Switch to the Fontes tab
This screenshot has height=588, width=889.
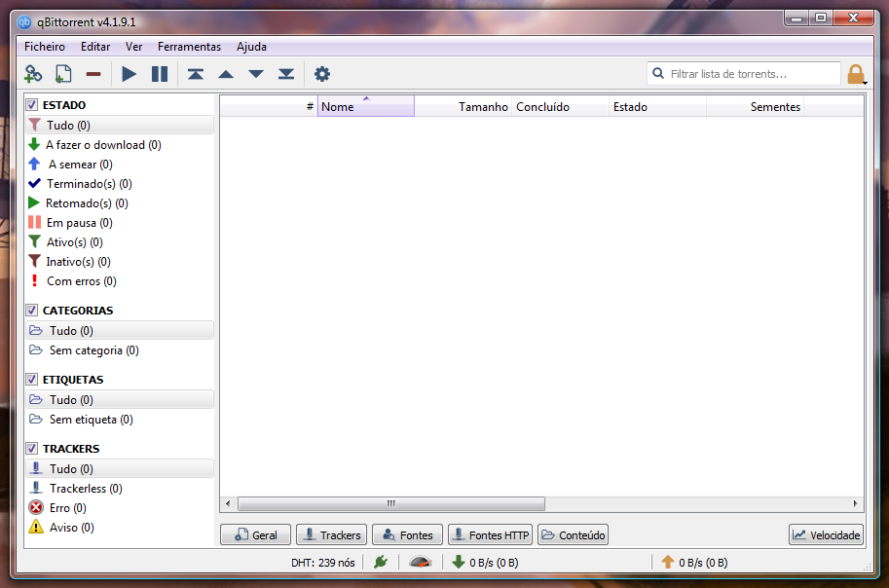pyautogui.click(x=408, y=534)
